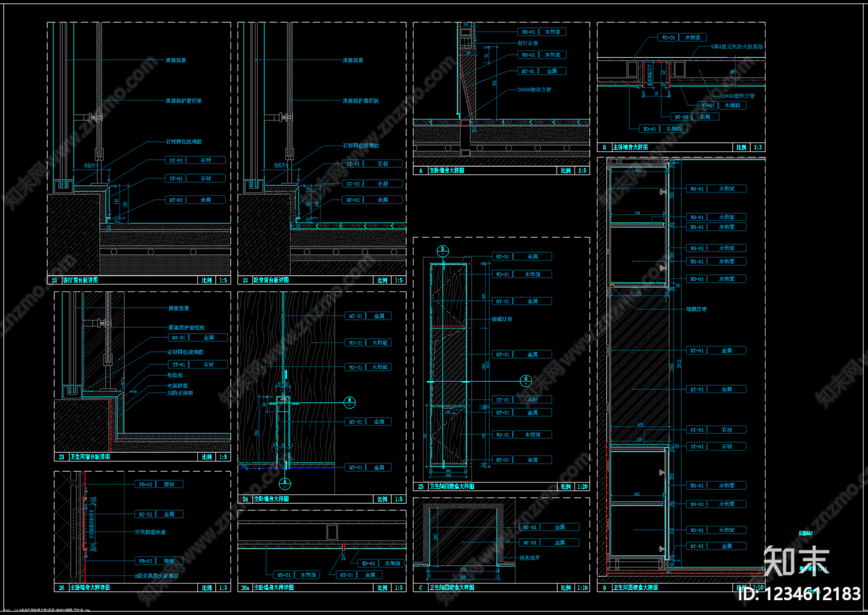Select JS防水涂料 annotation in drawing 23
The height and width of the screenshot is (615, 868).
click(x=180, y=393)
